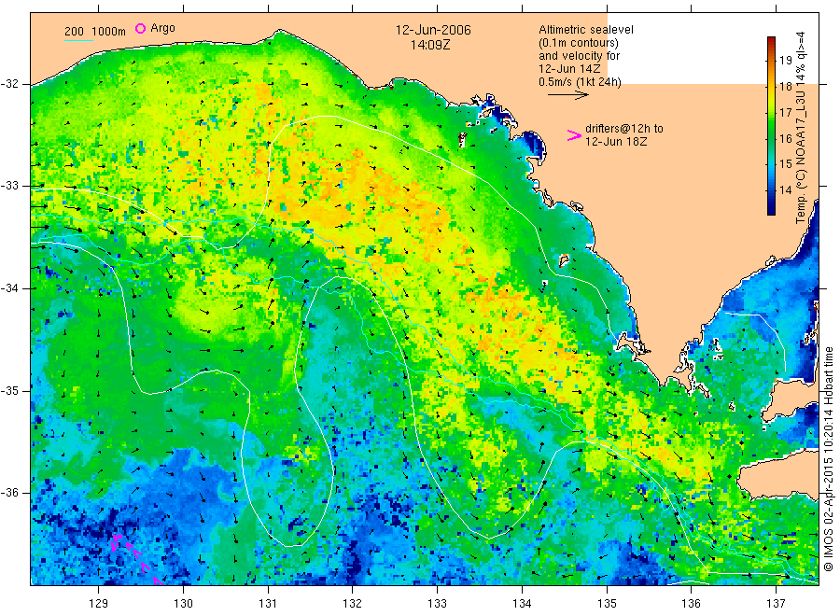Click the magenta Argo circle legend marker
The image size is (840, 616).
click(x=140, y=28)
